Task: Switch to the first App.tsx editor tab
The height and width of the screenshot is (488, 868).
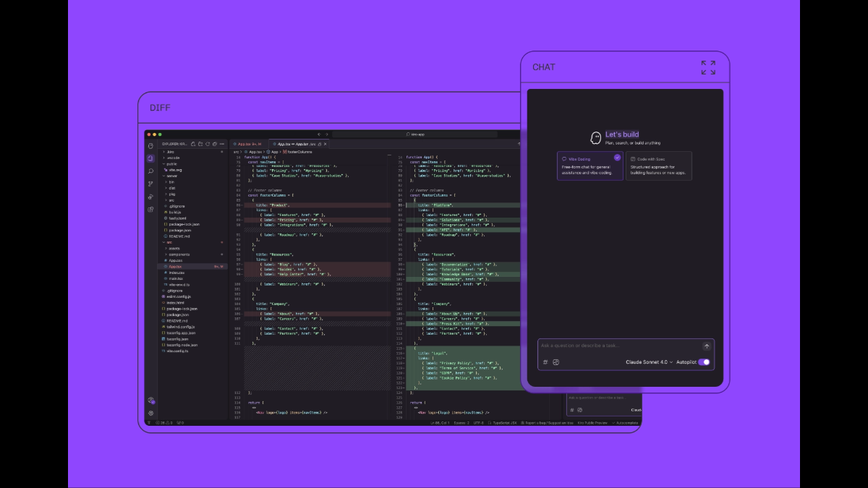Action: (x=248, y=144)
